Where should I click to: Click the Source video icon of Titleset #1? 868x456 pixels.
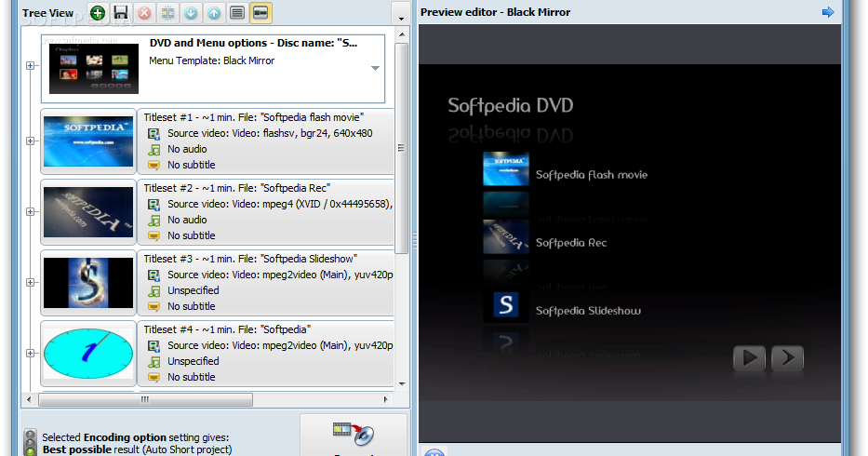(x=154, y=133)
